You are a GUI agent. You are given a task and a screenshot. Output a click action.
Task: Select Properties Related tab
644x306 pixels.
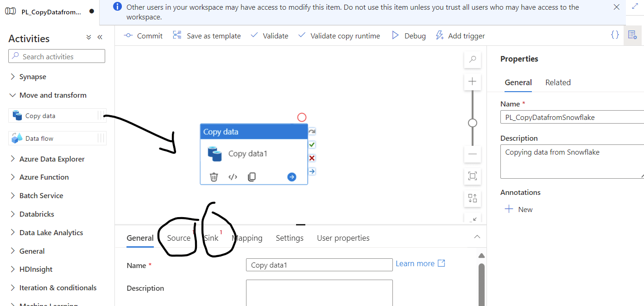(558, 82)
